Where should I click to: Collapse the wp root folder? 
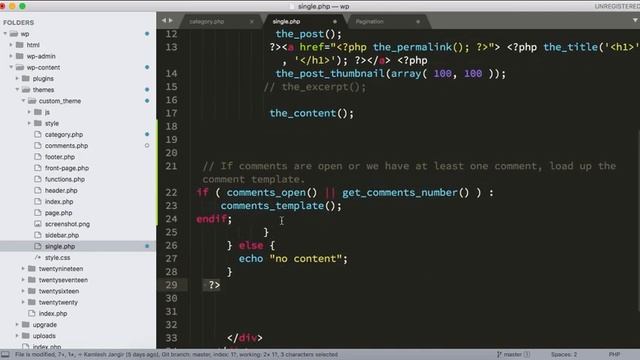pyautogui.click(x=5, y=33)
